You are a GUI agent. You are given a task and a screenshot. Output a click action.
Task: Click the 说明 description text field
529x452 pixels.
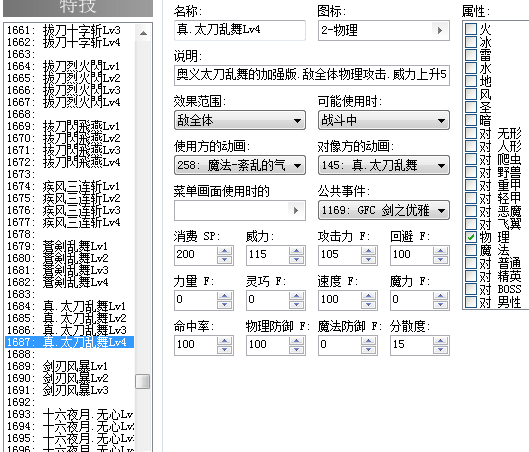(312, 75)
